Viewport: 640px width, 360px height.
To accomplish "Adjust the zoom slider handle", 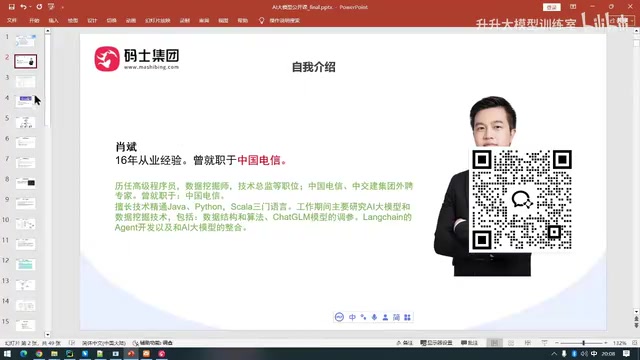I will click(584, 343).
